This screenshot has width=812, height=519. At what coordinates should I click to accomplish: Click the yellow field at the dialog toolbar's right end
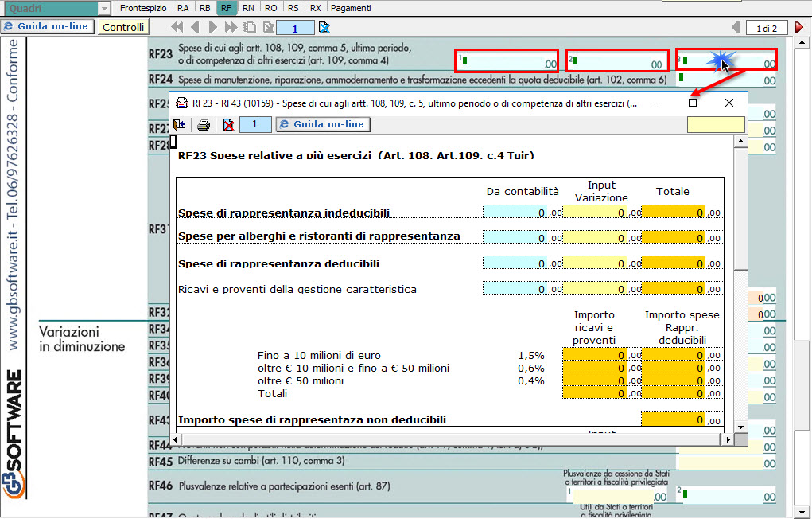716,124
